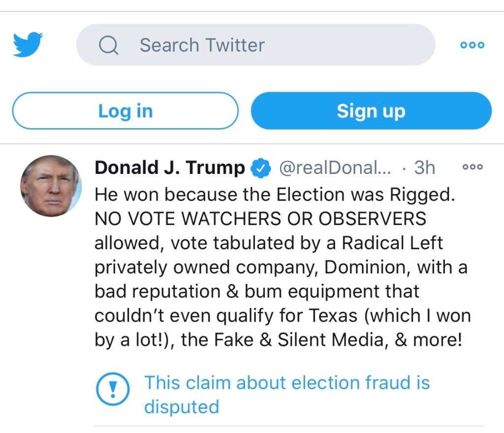Click the words Radical Left in the tweet
504x433 pixels.
392,243
